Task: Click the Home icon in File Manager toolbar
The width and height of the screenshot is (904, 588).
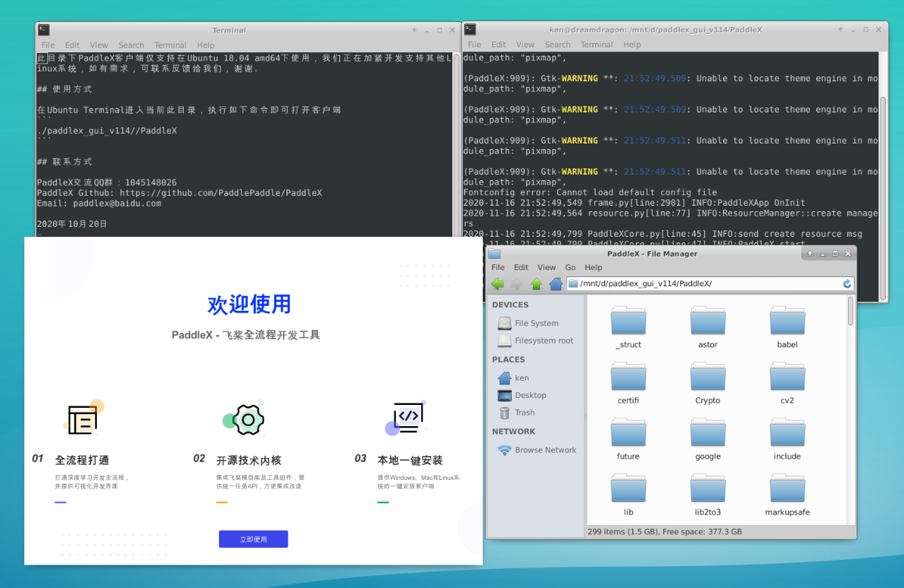Action: [556, 283]
